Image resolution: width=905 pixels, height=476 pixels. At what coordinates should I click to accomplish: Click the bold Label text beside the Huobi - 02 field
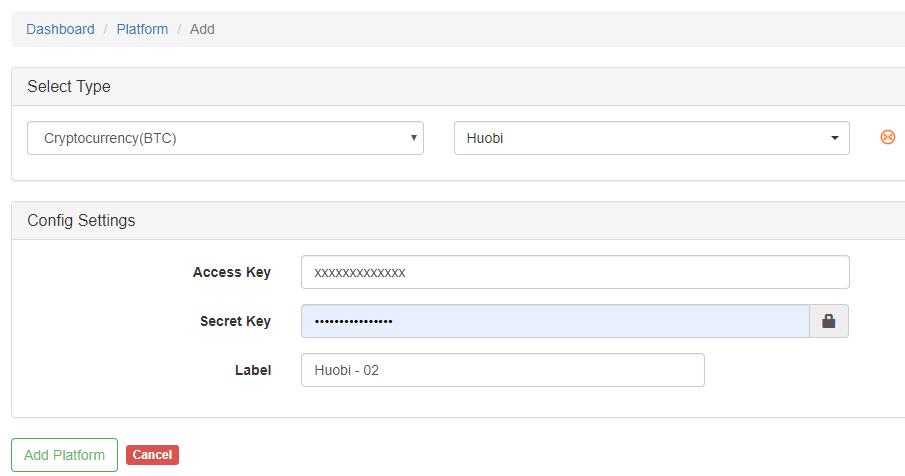coord(253,370)
